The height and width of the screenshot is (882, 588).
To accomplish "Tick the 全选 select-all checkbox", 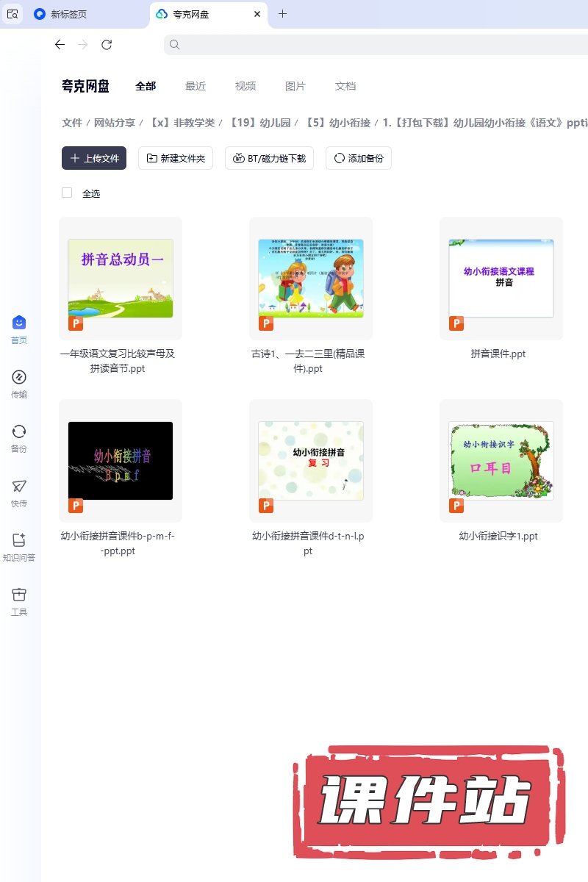I will 67,193.
